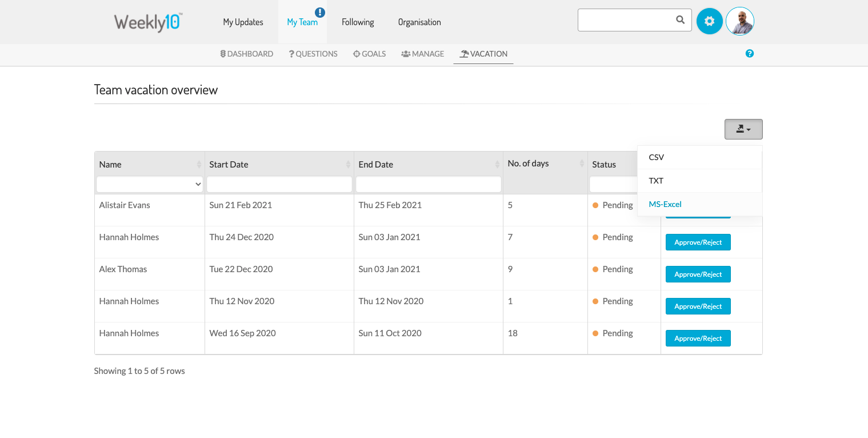Go to the Dashboard tab
Viewport: 868px width, 438px height.
point(246,54)
